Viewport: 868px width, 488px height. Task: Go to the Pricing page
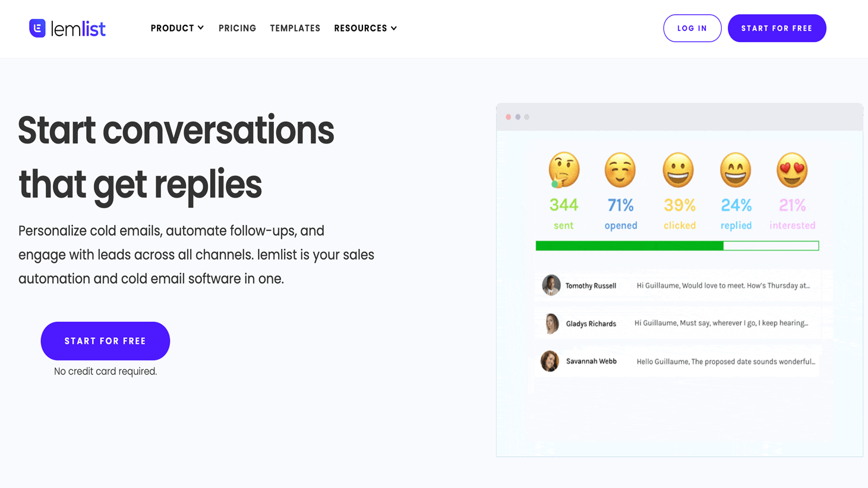tap(237, 28)
